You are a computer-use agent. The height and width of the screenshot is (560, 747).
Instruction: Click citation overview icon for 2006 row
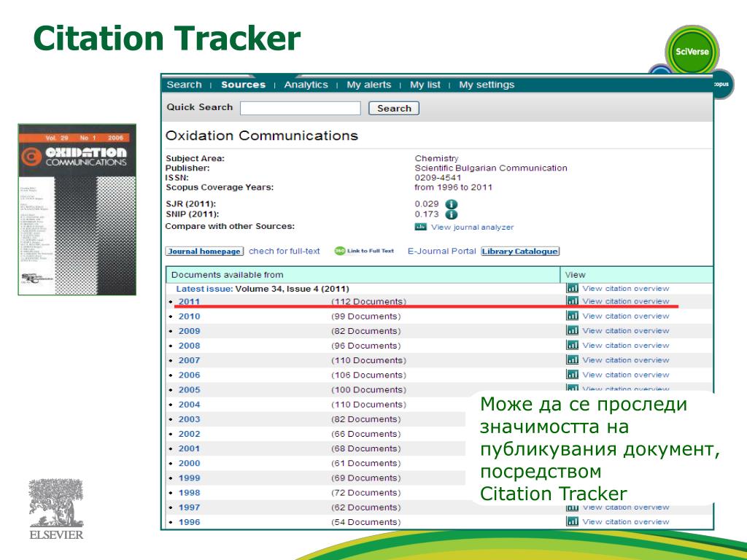point(572,375)
